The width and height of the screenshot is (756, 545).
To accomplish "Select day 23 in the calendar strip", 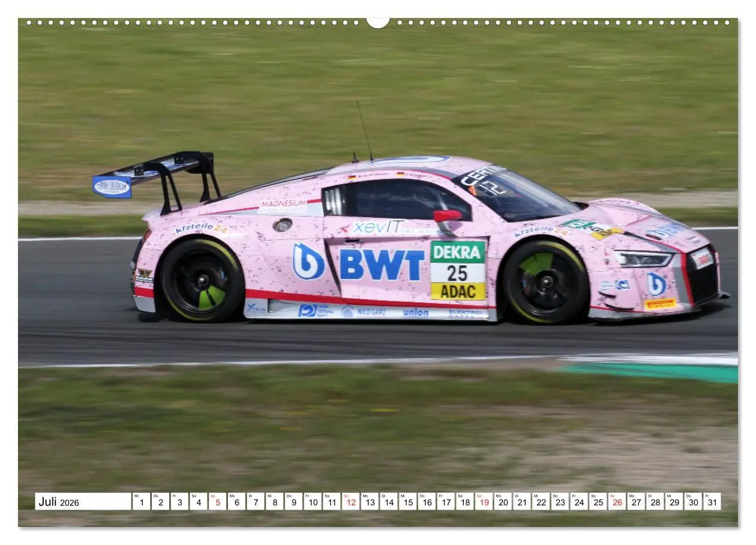I will pos(560,502).
